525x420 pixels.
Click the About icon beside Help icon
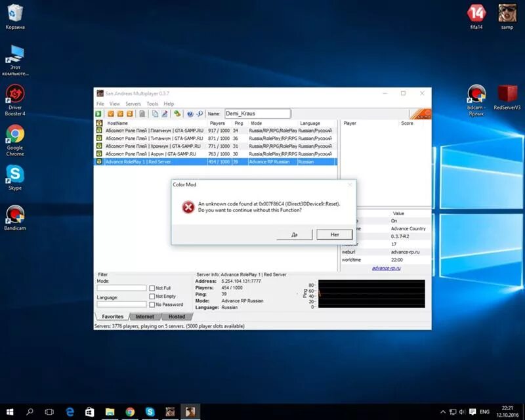[x=199, y=114]
